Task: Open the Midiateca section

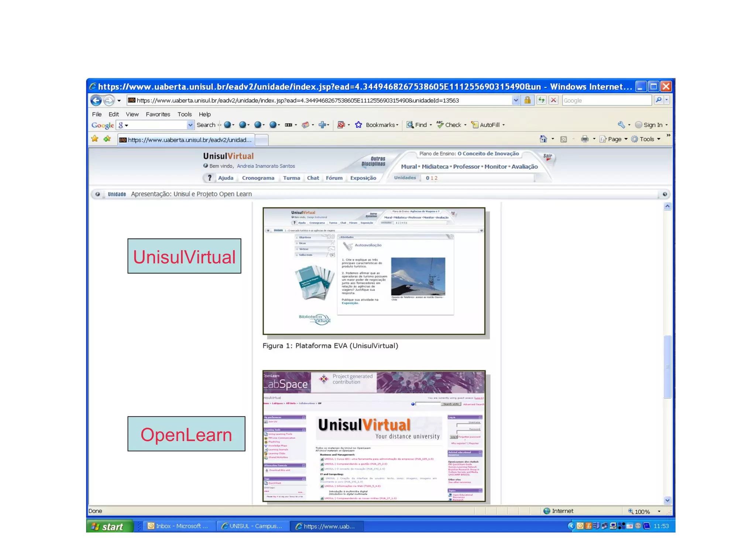Action: coord(435,167)
